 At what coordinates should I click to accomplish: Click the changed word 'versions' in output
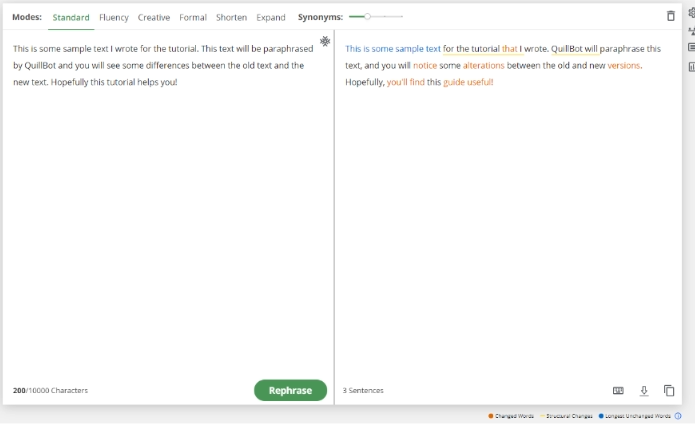[624, 65]
